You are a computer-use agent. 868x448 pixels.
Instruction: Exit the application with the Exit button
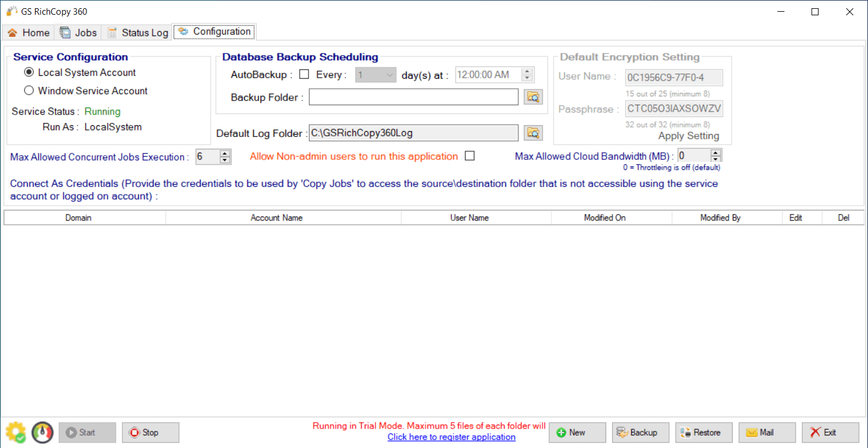(830, 433)
